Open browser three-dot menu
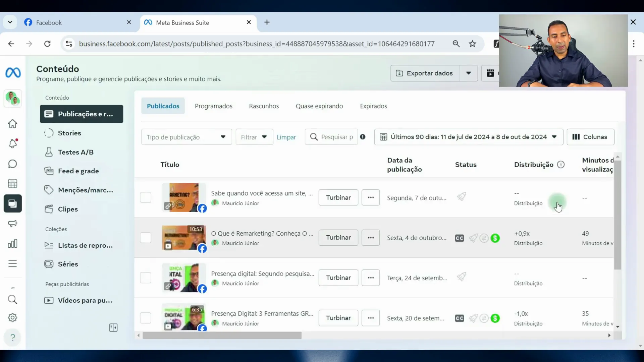 pyautogui.click(x=634, y=44)
